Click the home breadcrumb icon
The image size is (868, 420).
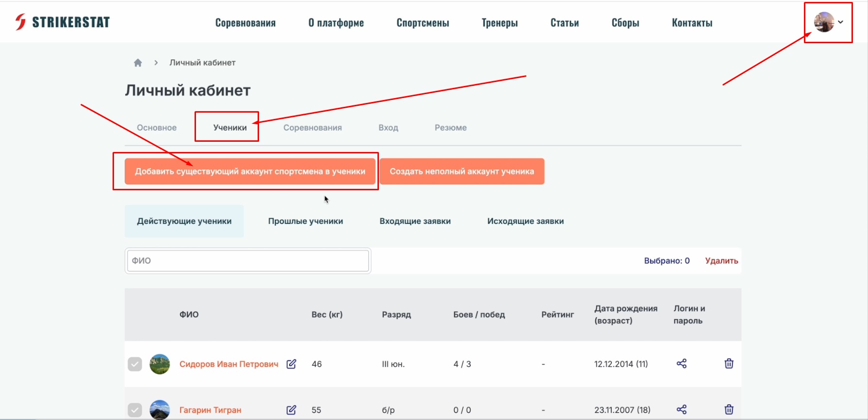(x=138, y=63)
